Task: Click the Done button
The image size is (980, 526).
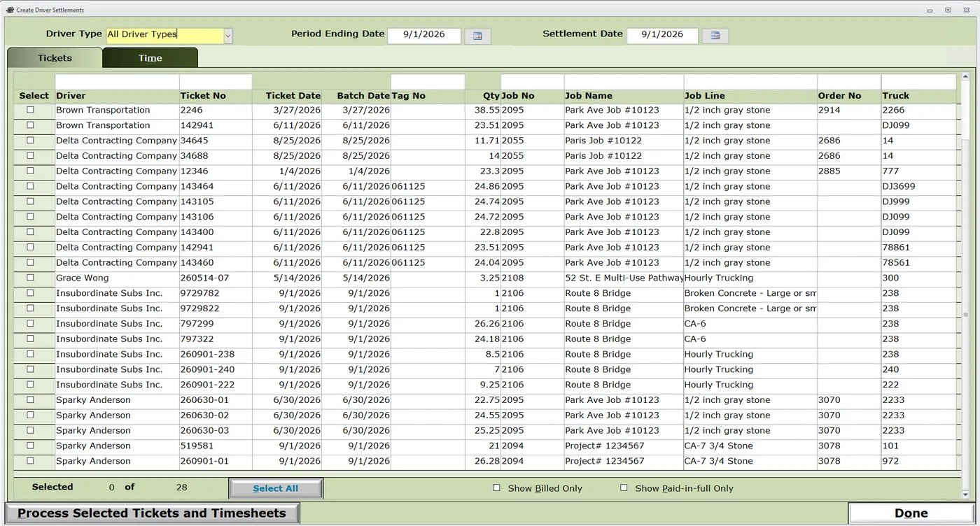Action: [x=911, y=513]
